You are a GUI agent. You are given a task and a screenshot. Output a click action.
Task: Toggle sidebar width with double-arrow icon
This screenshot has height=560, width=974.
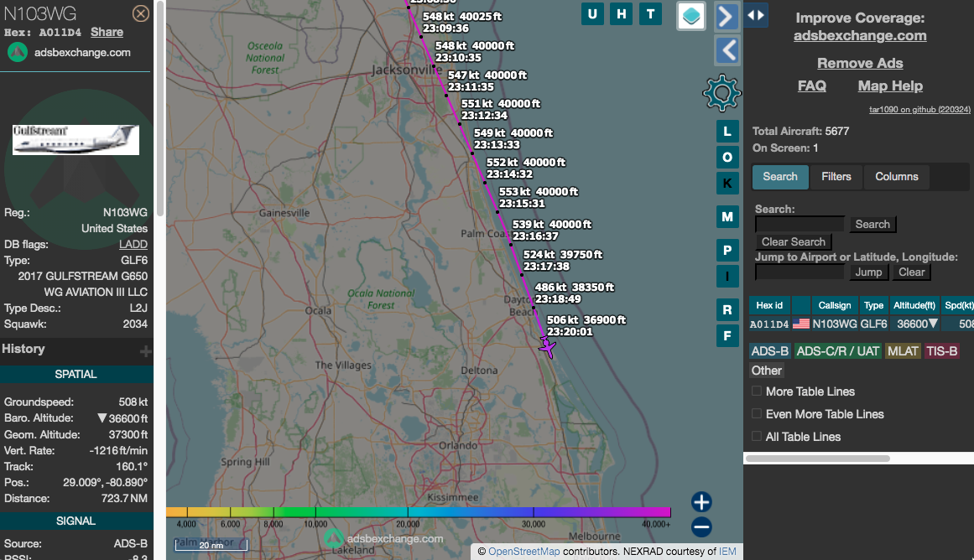[755, 15]
